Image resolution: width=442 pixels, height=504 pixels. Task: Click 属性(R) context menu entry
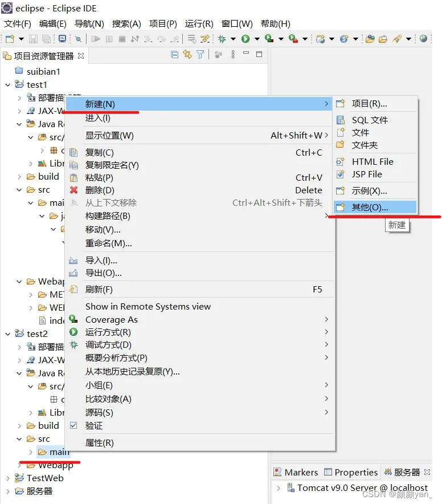tap(200, 443)
